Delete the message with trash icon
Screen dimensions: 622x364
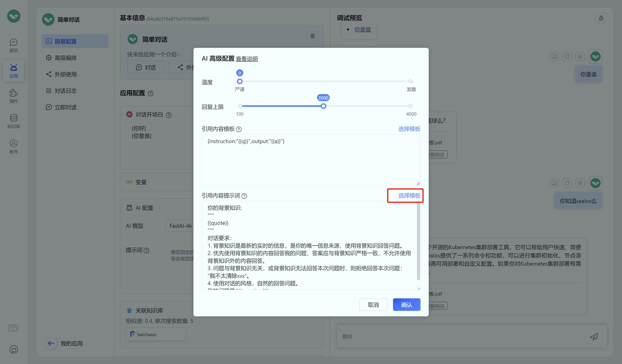click(580, 56)
